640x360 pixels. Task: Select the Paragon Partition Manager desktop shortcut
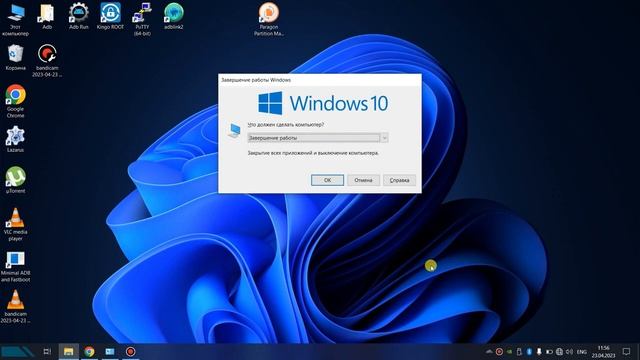(269, 20)
